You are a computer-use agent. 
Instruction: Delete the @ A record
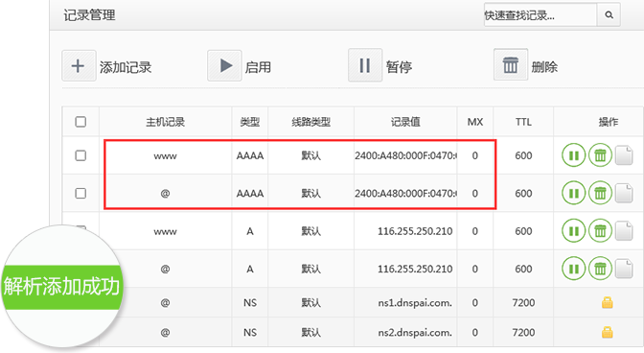point(600,269)
